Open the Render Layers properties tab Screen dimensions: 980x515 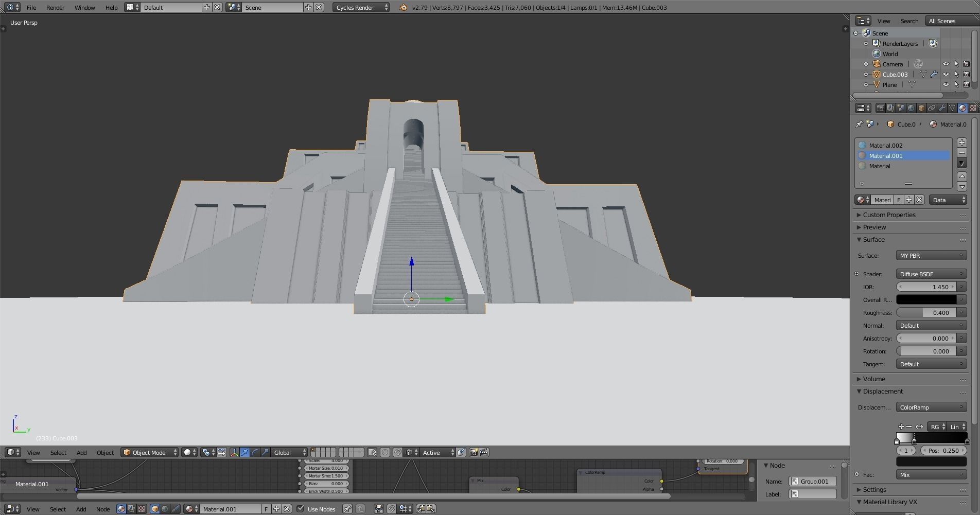(x=890, y=108)
